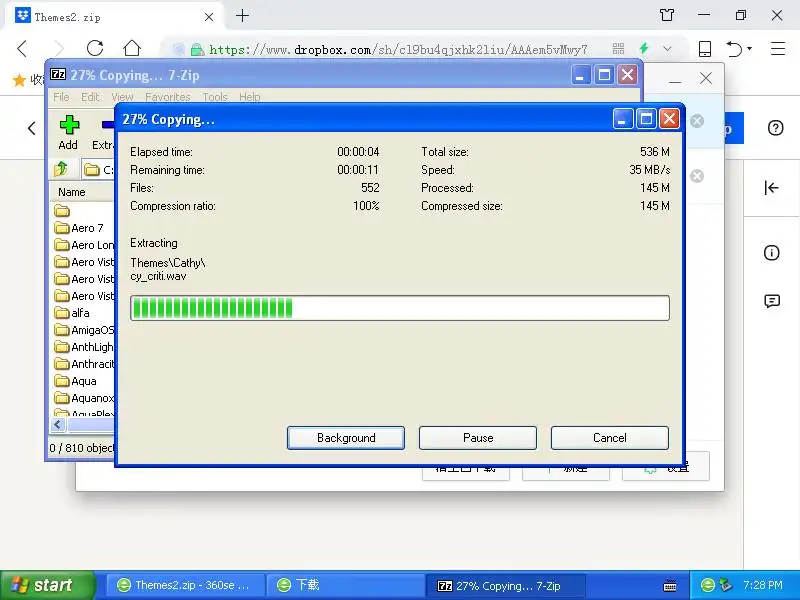
Task: Open the Windows start menu
Action: 48,585
